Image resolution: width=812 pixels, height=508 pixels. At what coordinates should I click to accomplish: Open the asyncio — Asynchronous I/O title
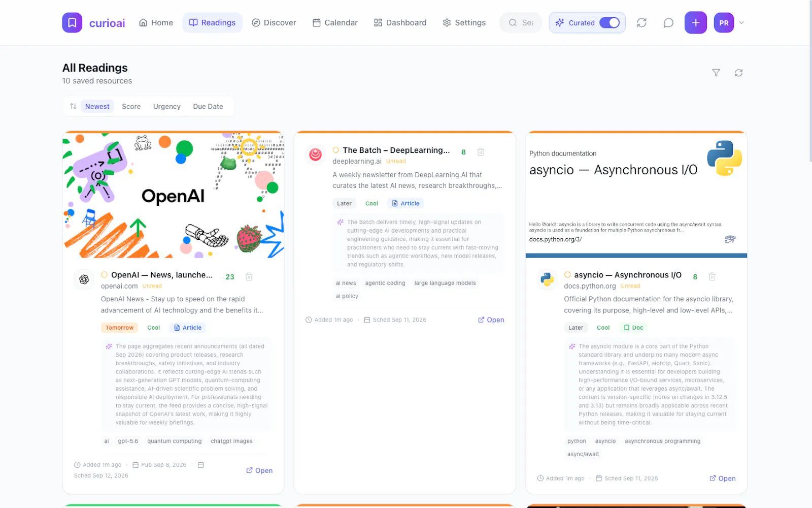[x=628, y=275]
